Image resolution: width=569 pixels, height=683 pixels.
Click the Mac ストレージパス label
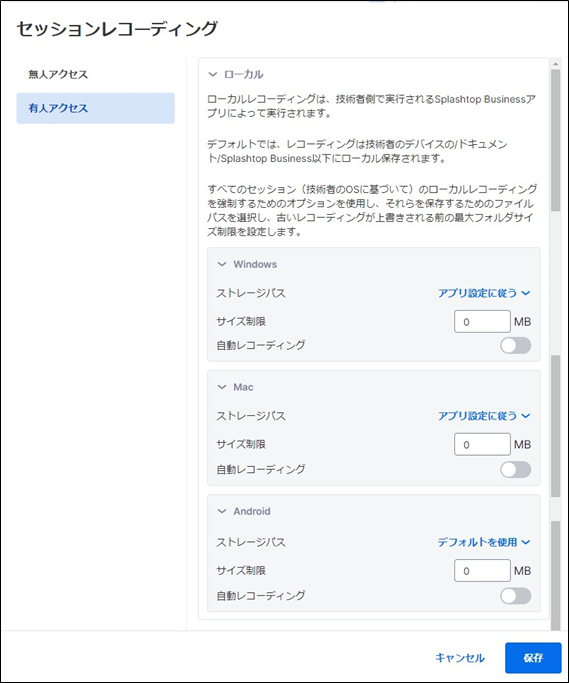pyautogui.click(x=251, y=416)
